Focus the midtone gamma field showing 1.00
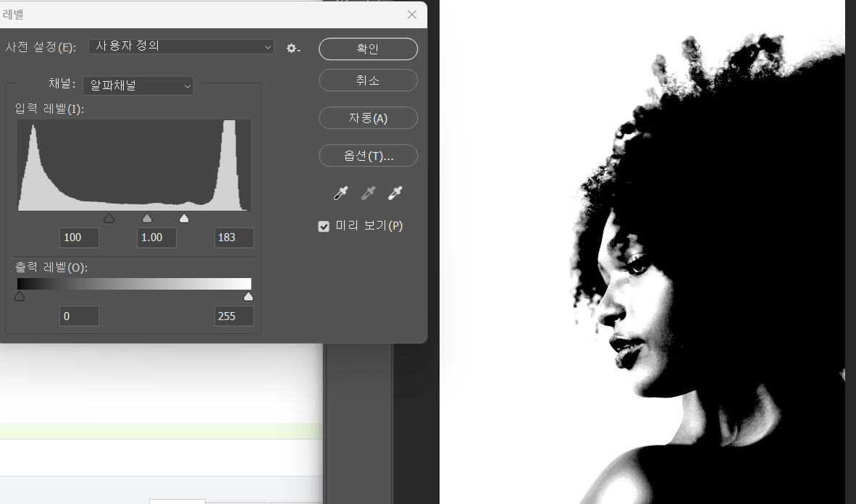The height and width of the screenshot is (504, 856). 156,238
